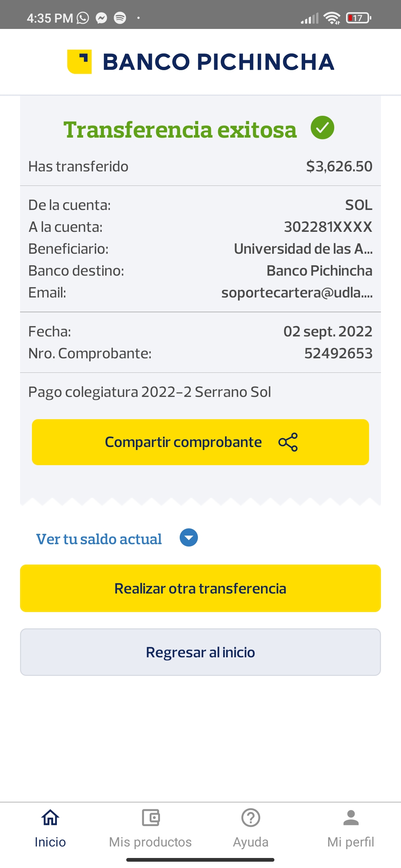401x868 pixels.
Task: Tap the comprobante number 52492653
Action: [338, 354]
